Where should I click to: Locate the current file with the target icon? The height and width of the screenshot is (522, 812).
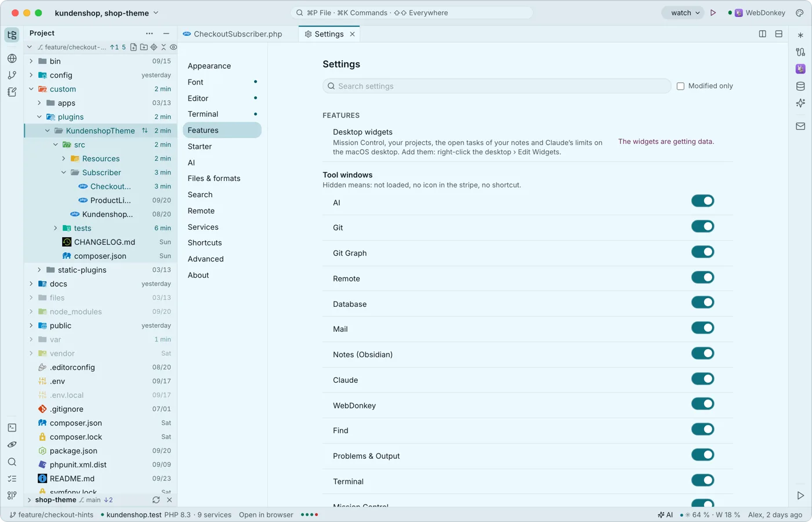pos(154,47)
